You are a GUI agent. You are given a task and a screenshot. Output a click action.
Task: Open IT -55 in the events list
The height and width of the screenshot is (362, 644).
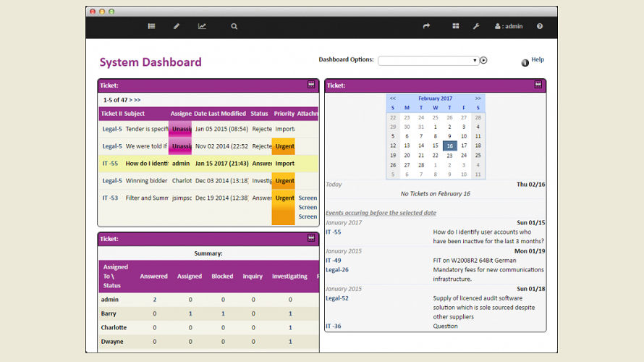pyautogui.click(x=333, y=232)
